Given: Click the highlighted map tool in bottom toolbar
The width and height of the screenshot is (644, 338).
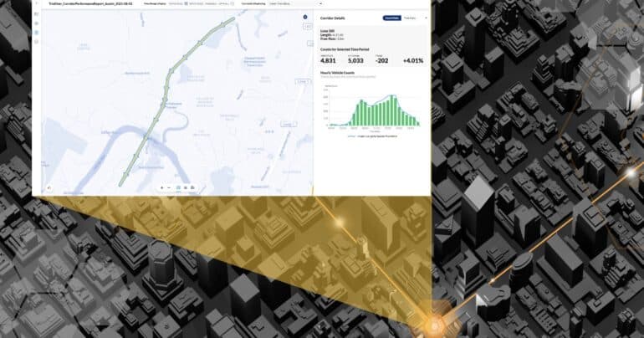Looking at the screenshot, I should tap(178, 187).
